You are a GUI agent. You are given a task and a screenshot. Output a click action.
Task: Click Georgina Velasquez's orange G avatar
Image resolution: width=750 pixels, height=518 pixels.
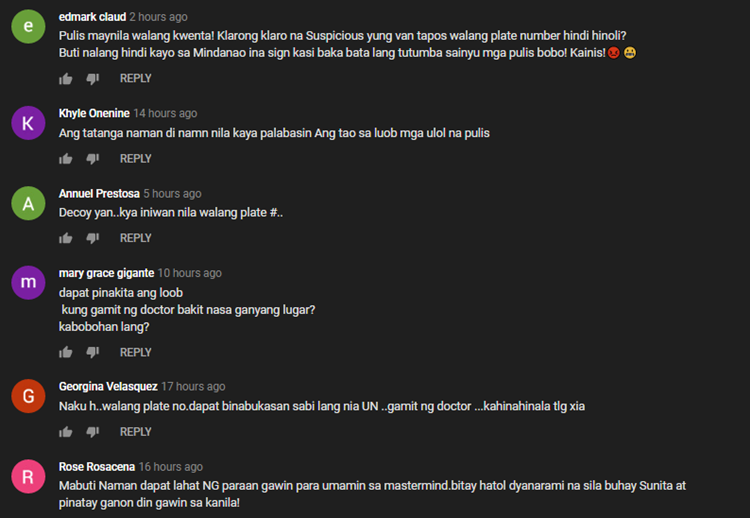(x=28, y=396)
